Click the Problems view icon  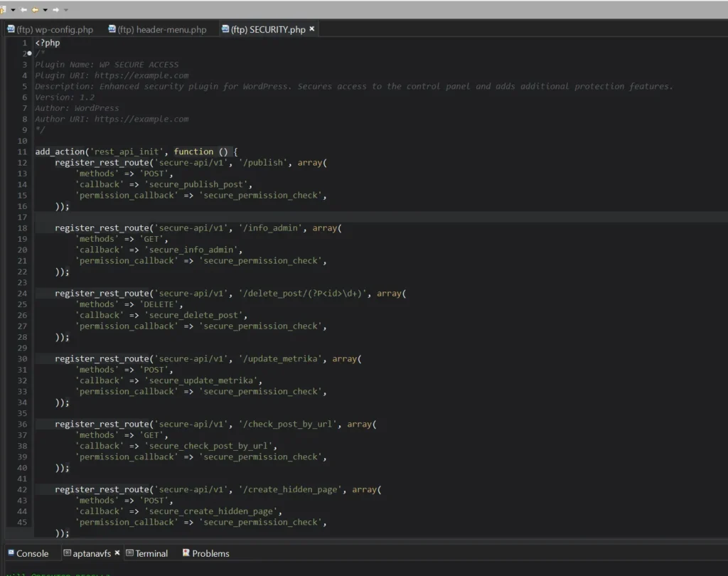[186, 553]
